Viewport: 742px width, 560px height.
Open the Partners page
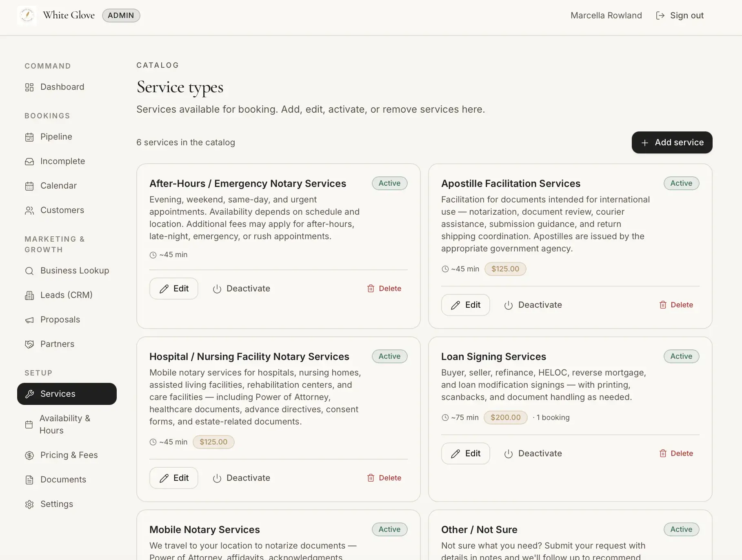coord(67,344)
